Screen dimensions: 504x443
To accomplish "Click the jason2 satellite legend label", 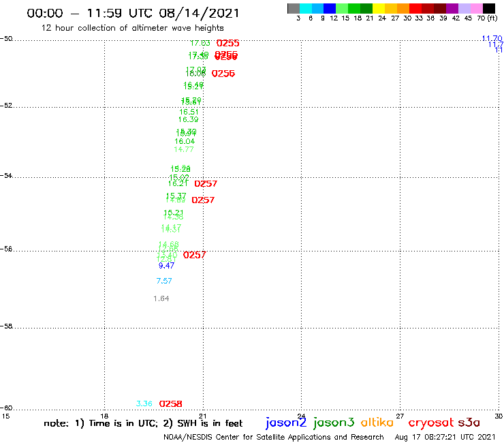I will click(286, 423).
